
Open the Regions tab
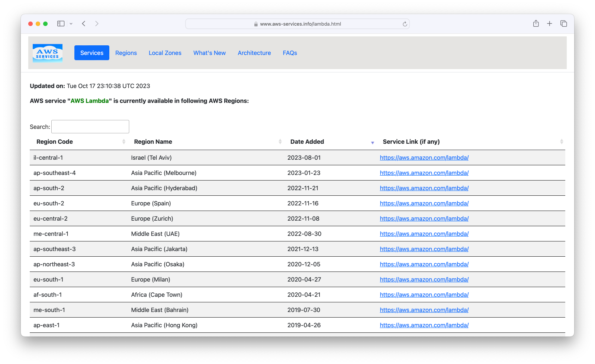coord(126,53)
